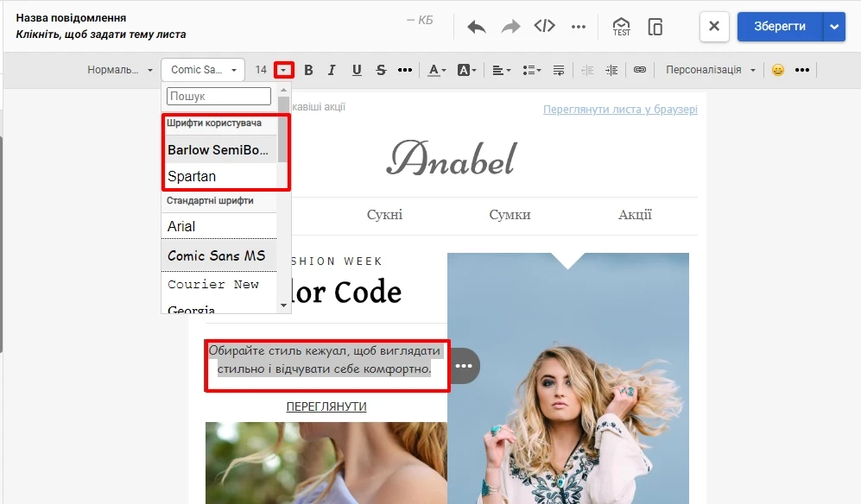Open the text color picker

pyautogui.click(x=436, y=70)
